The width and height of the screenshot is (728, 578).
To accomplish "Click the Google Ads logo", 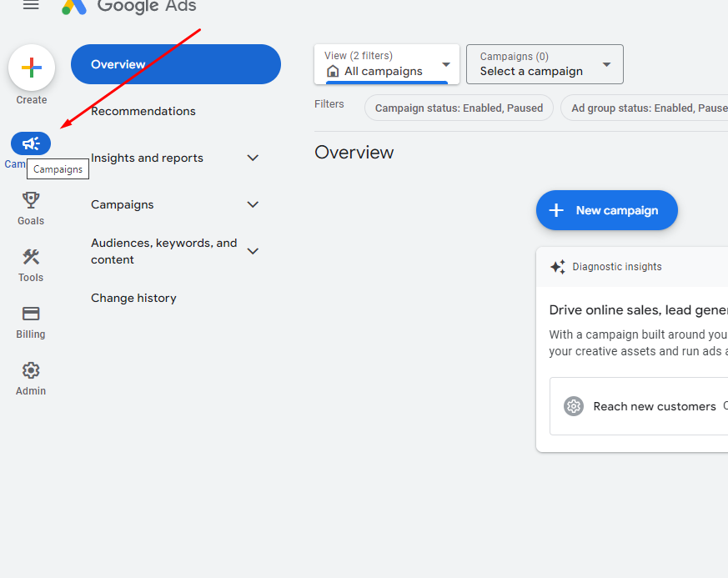I will (75, 6).
